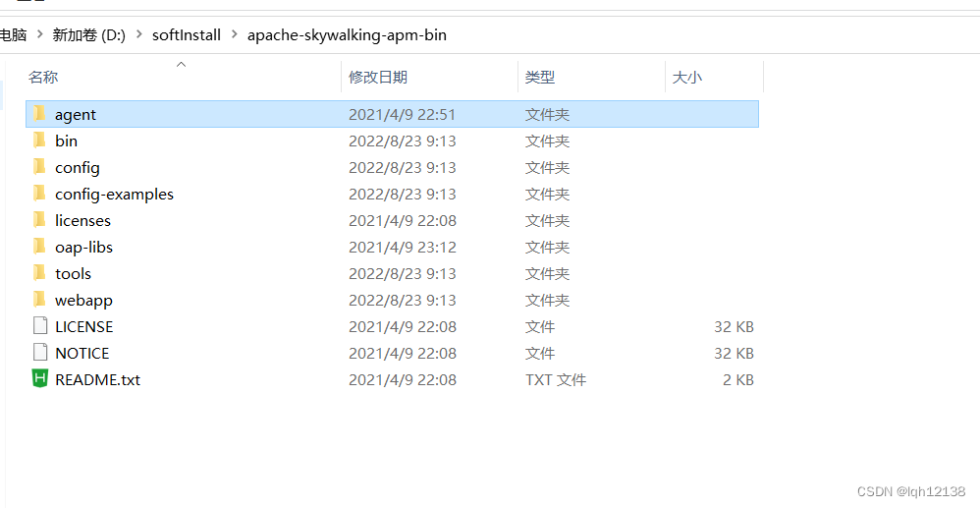Click the oap-libs folder icon

[x=39, y=247]
